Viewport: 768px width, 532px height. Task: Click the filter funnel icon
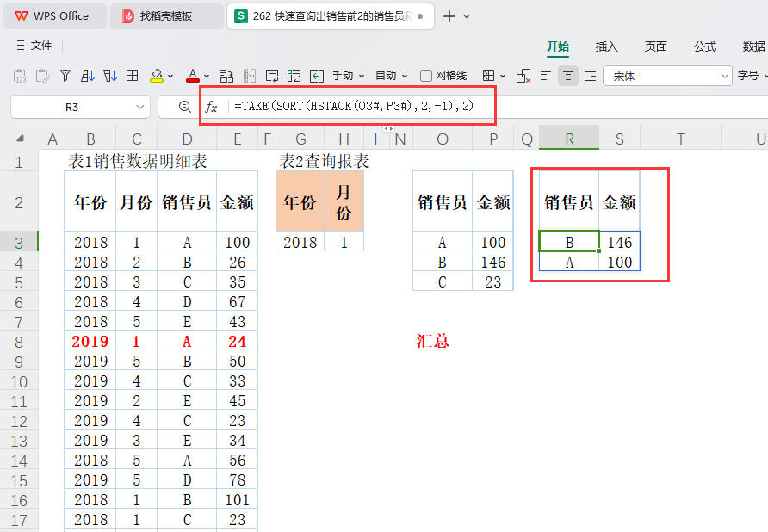point(65,76)
